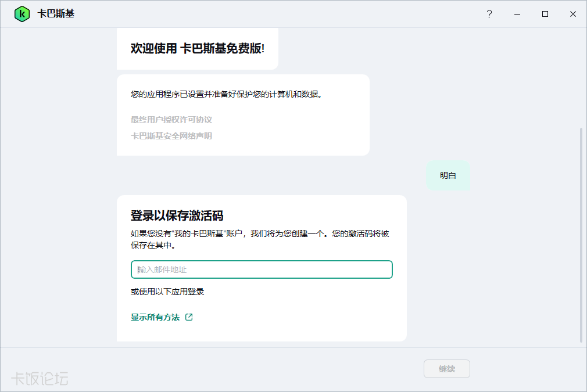The height and width of the screenshot is (392, 587).
Task: Maximize the 卡巴斯基 window
Action: pyautogui.click(x=545, y=14)
